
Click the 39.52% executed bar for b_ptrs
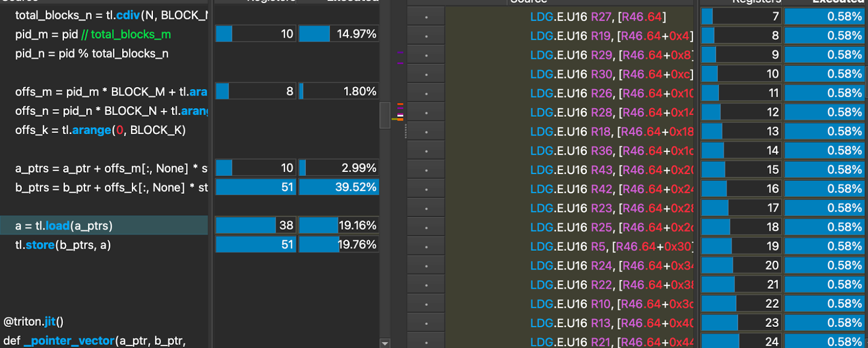[x=339, y=187]
